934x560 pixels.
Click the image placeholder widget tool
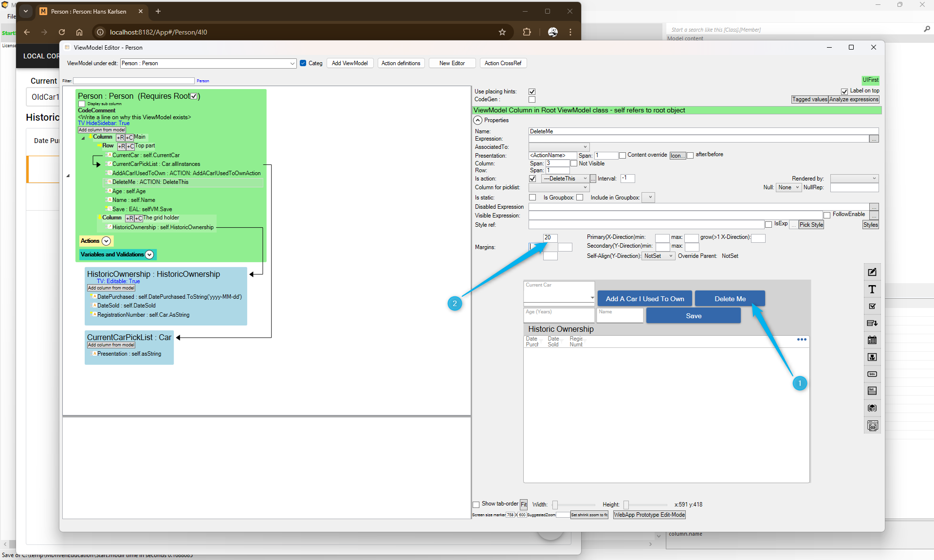[x=872, y=357]
